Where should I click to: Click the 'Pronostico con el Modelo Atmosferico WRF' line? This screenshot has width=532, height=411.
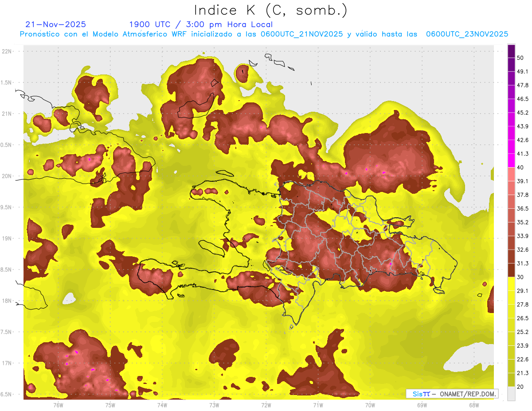click(264, 34)
